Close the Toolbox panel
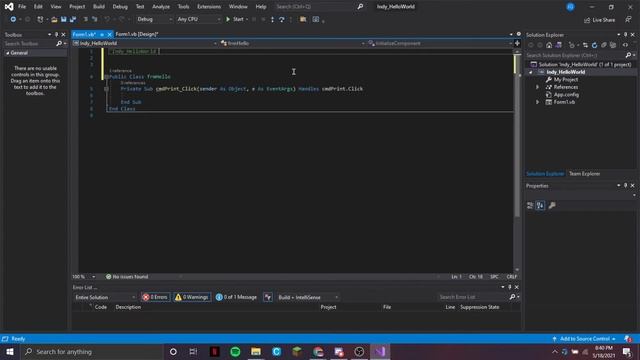Screen dimensions: 640x360 click(63, 35)
